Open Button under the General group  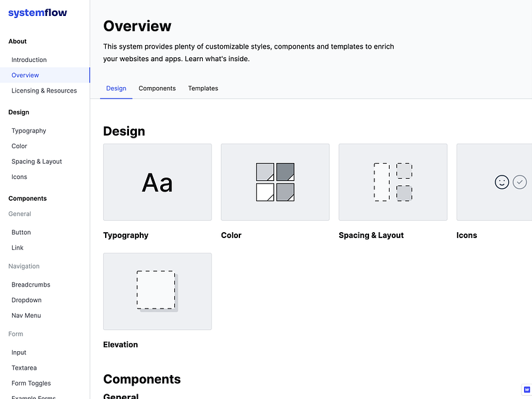[21, 232]
